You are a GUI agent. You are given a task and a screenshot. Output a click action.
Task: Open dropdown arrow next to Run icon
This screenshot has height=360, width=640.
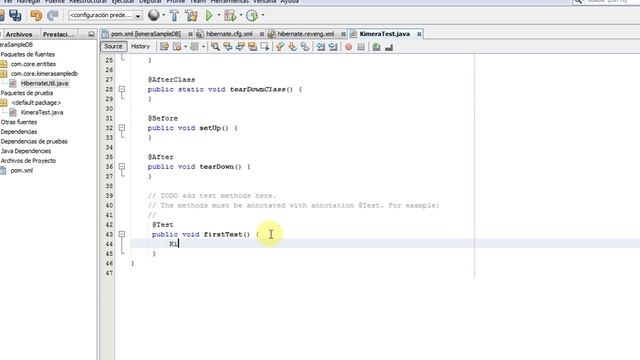click(219, 16)
